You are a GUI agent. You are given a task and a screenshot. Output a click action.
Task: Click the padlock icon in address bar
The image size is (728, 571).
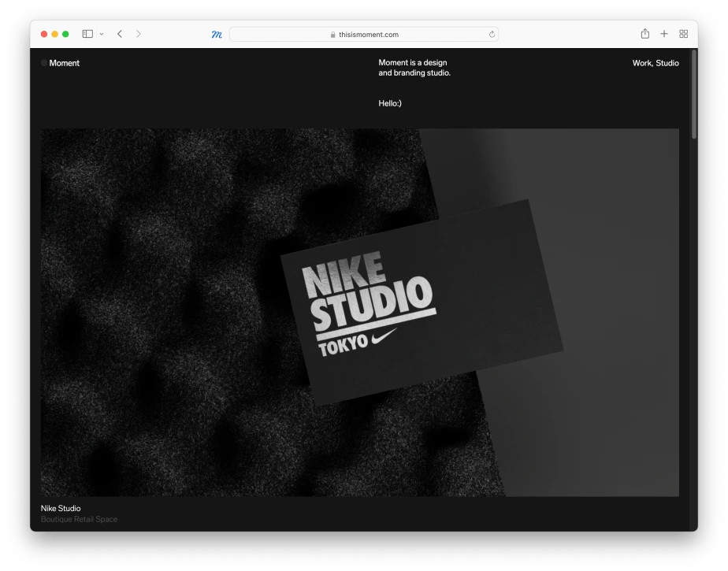333,35
